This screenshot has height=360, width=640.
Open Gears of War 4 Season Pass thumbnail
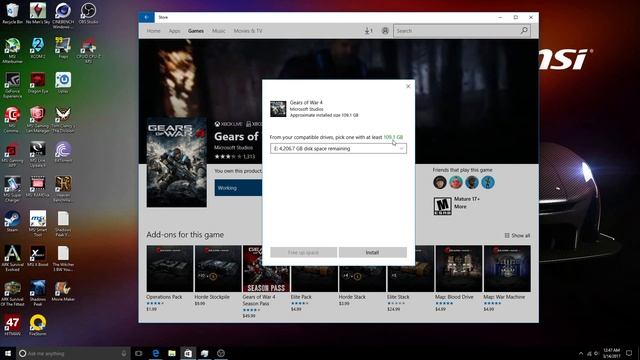266,268
